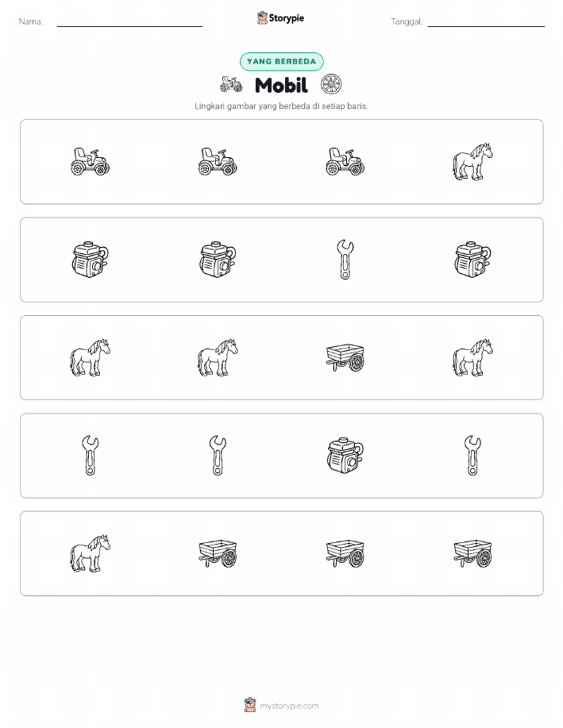This screenshot has height=728, width=563.
Task: Click the last cart in row five
Action: pos(472,553)
